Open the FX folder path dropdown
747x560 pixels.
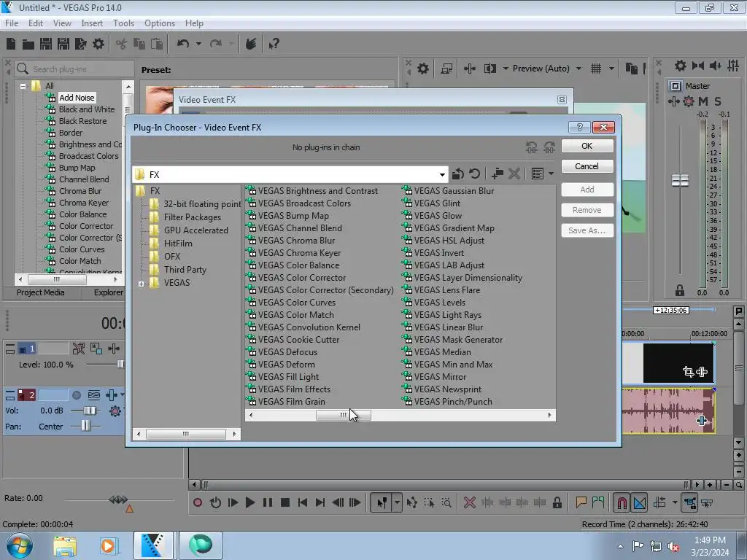click(442, 175)
